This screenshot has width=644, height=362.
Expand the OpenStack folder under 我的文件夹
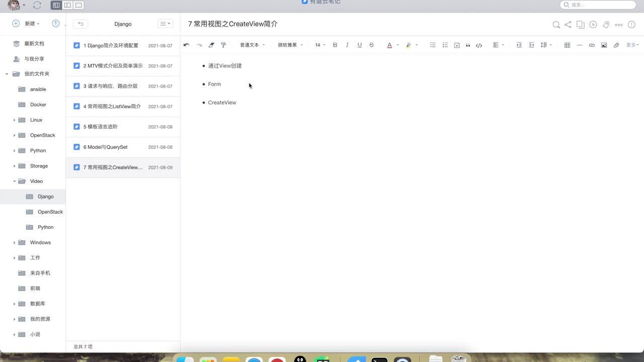14,135
